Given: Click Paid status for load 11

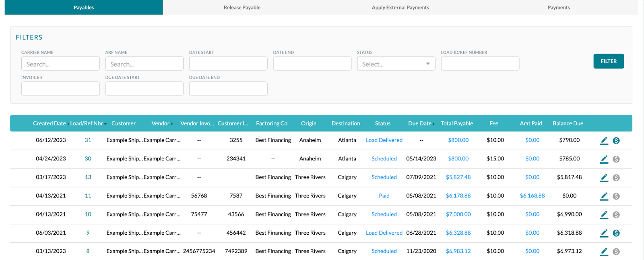Looking at the screenshot, I should click(384, 196).
